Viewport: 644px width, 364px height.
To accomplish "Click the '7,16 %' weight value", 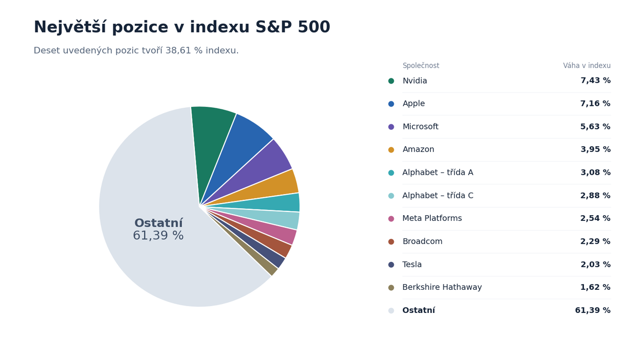I will pyautogui.click(x=596, y=104).
